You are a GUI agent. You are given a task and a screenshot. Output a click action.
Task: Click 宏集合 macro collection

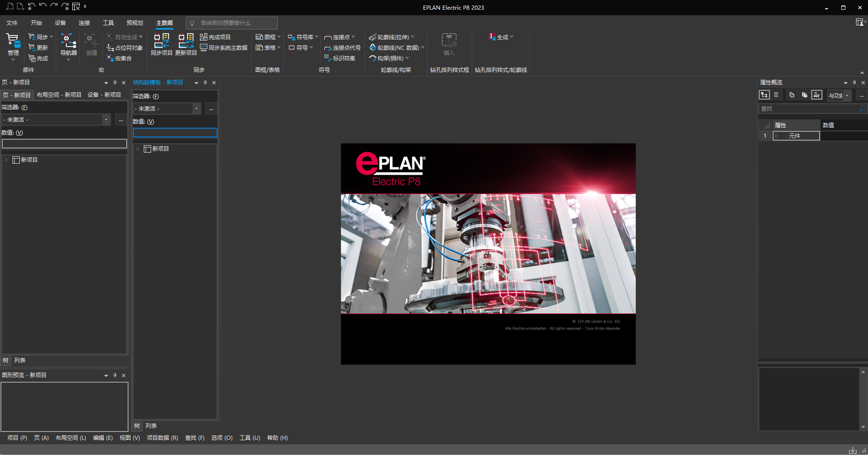(x=119, y=58)
